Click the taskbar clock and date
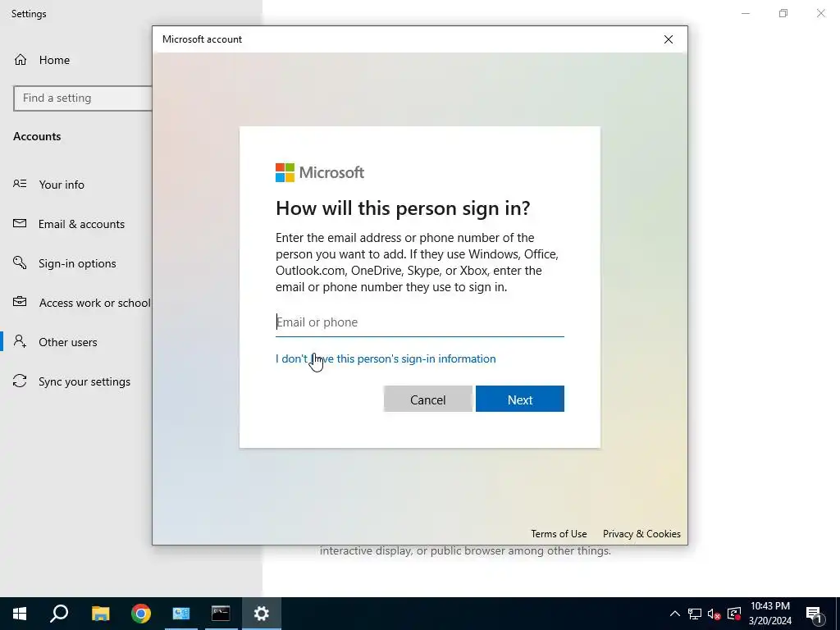 769,614
